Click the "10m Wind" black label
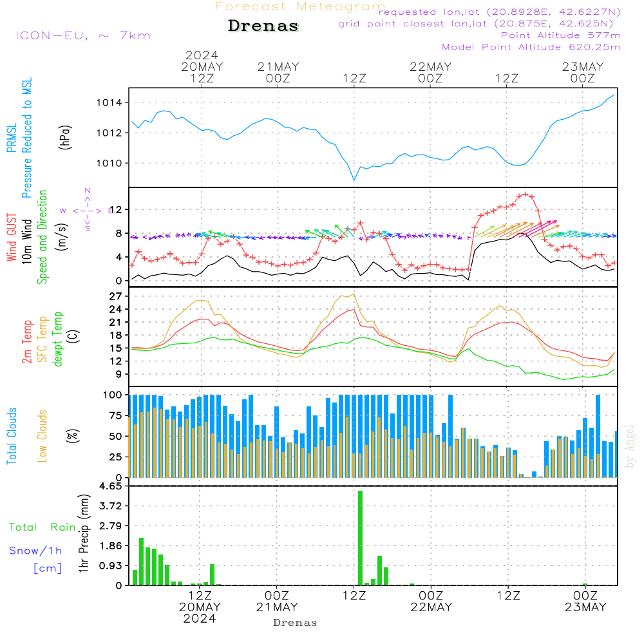The width and height of the screenshot is (644, 644). pyautogui.click(x=26, y=241)
